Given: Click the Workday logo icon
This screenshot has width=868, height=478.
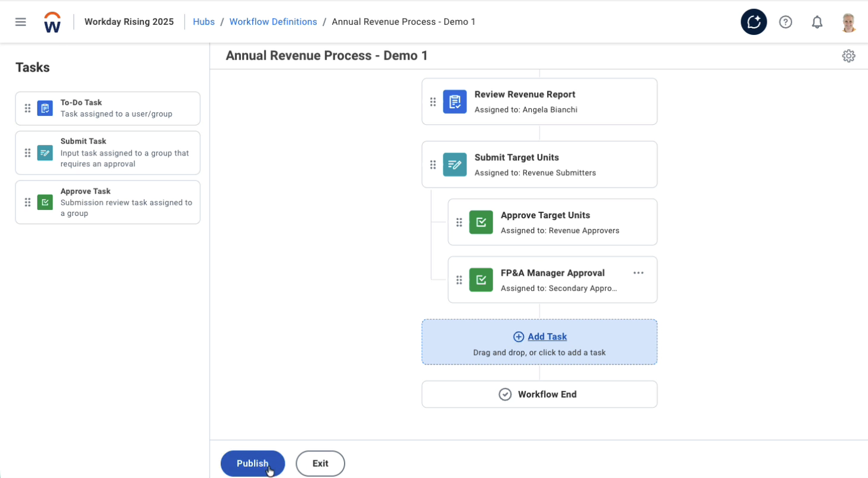Looking at the screenshot, I should pyautogui.click(x=52, y=22).
